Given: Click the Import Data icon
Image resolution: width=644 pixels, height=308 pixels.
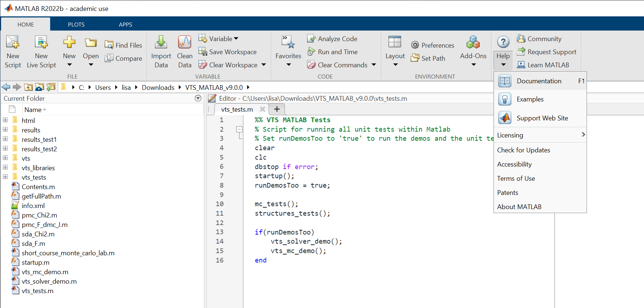Looking at the screenshot, I should (x=161, y=43).
